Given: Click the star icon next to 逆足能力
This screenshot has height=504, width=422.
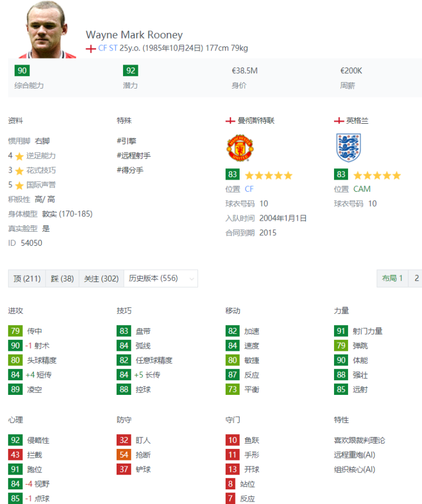Looking at the screenshot, I should click(19, 156).
